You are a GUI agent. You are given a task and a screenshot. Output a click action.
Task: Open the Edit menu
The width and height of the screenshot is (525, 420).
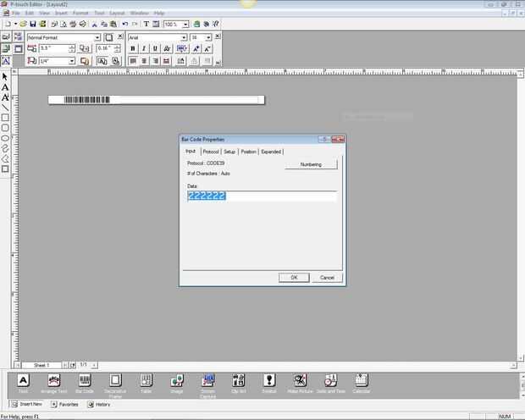coord(30,13)
